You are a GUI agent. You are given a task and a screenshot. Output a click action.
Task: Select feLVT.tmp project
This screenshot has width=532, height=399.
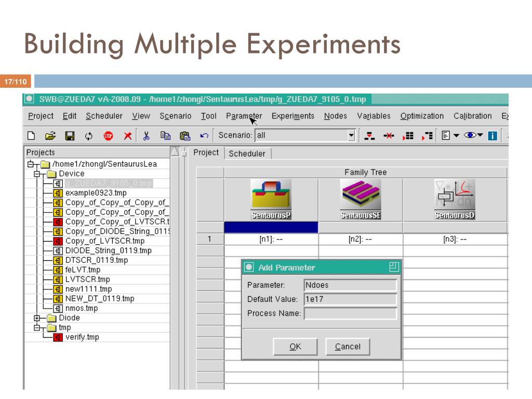click(x=83, y=270)
